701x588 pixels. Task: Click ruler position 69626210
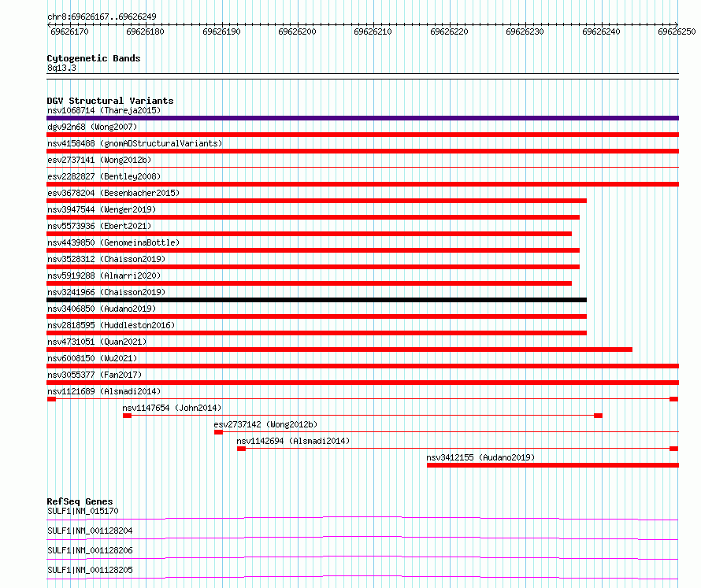(373, 31)
